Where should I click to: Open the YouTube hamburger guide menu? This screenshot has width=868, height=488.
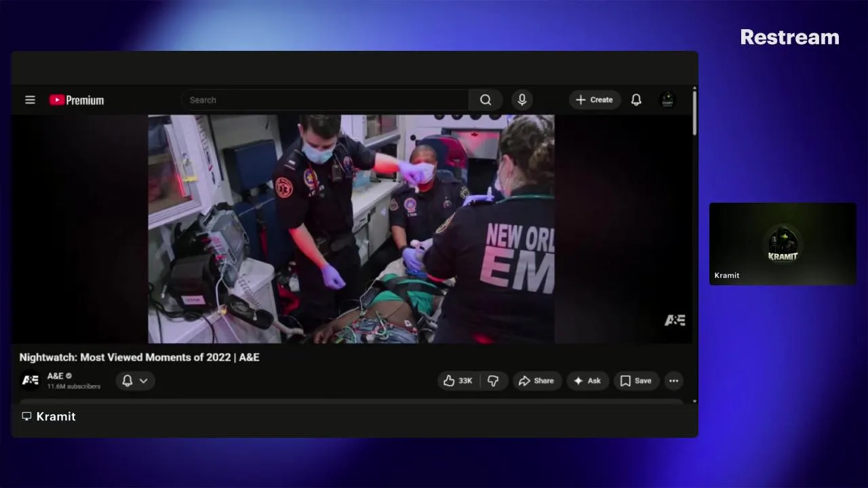point(30,100)
